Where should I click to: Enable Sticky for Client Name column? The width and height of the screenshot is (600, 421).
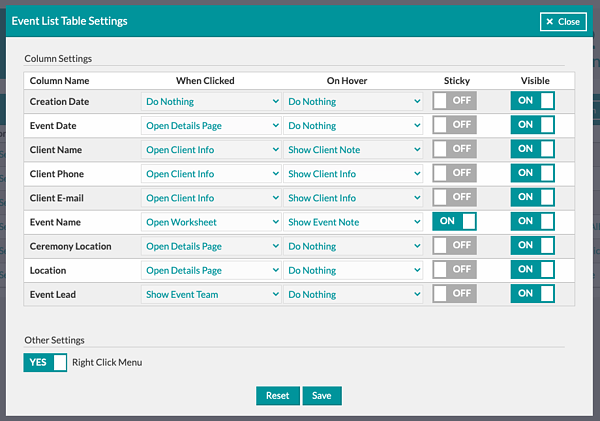point(454,149)
